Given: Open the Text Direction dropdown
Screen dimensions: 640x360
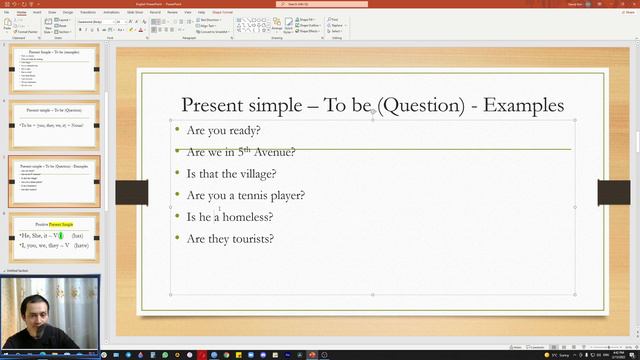Looking at the screenshot, I should point(209,20).
